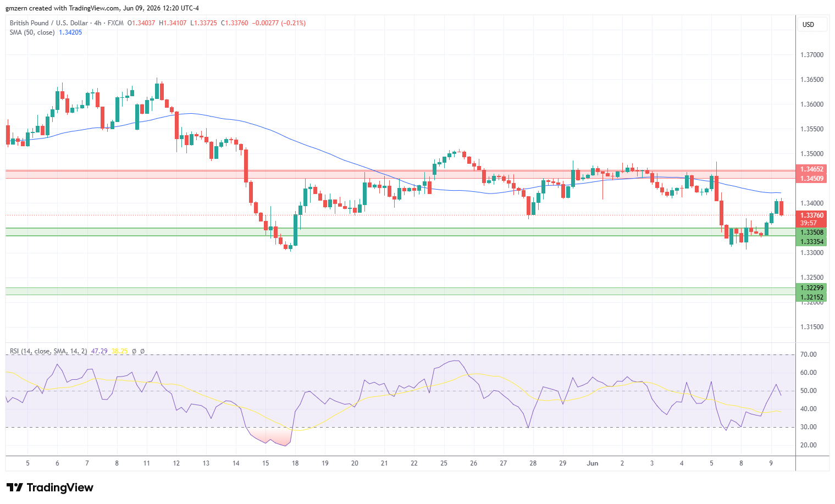Click the candle countdown timer 39:57
This screenshot has height=504, width=835.
pyautogui.click(x=809, y=223)
